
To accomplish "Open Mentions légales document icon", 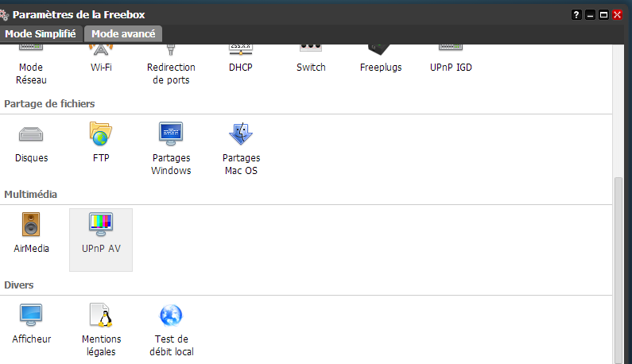I will pyautogui.click(x=101, y=315).
